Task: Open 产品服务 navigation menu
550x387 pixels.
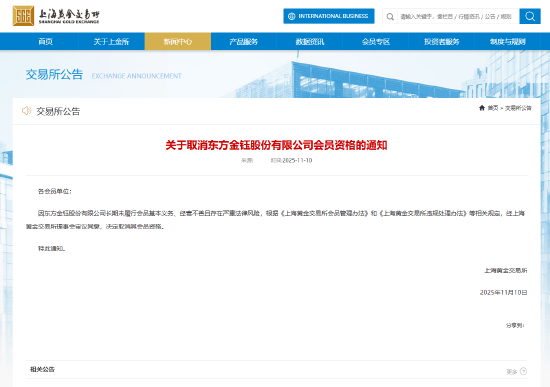Action: [244, 41]
